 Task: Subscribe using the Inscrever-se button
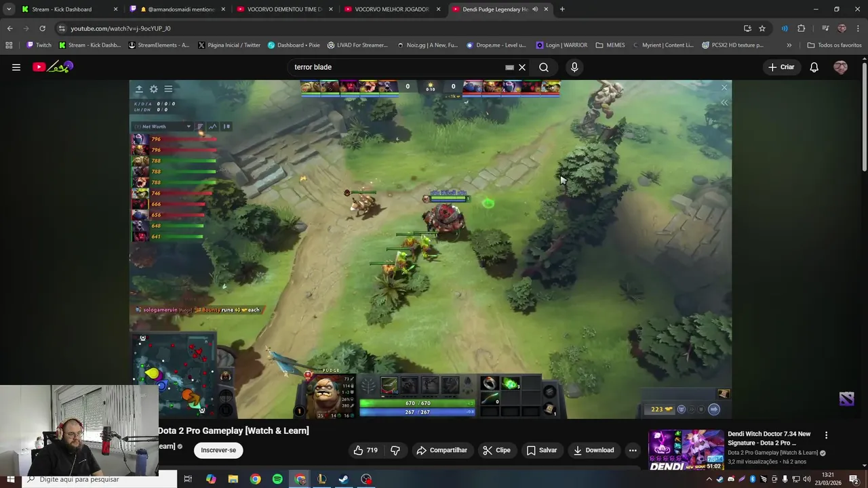coord(218,450)
